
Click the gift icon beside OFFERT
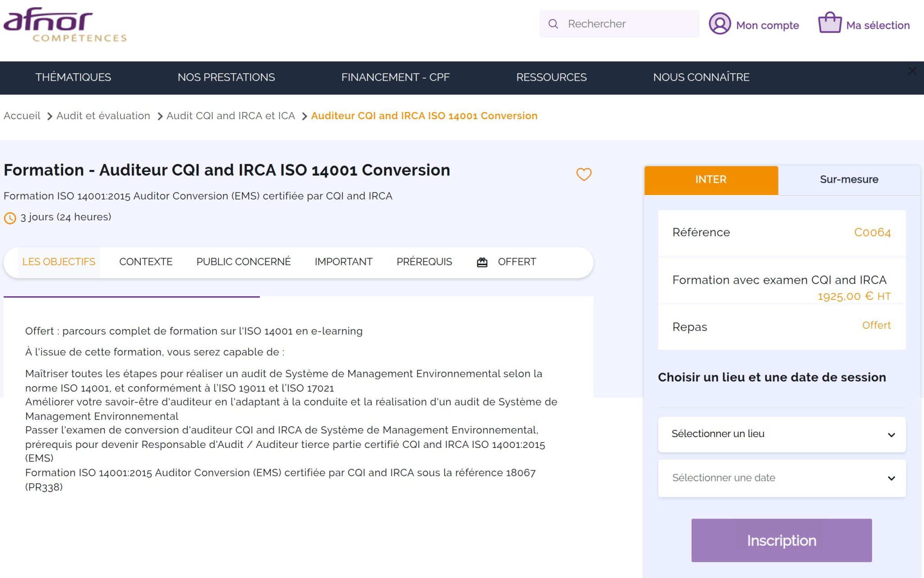pyautogui.click(x=482, y=262)
